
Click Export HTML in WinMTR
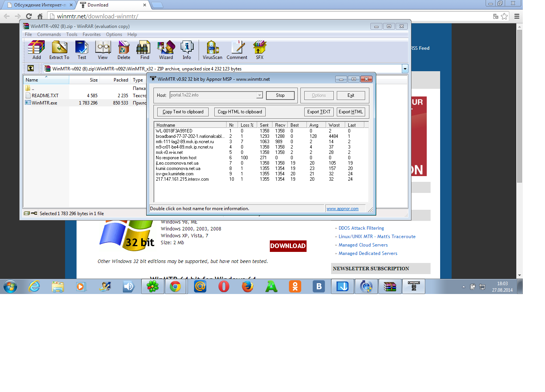coord(351,112)
